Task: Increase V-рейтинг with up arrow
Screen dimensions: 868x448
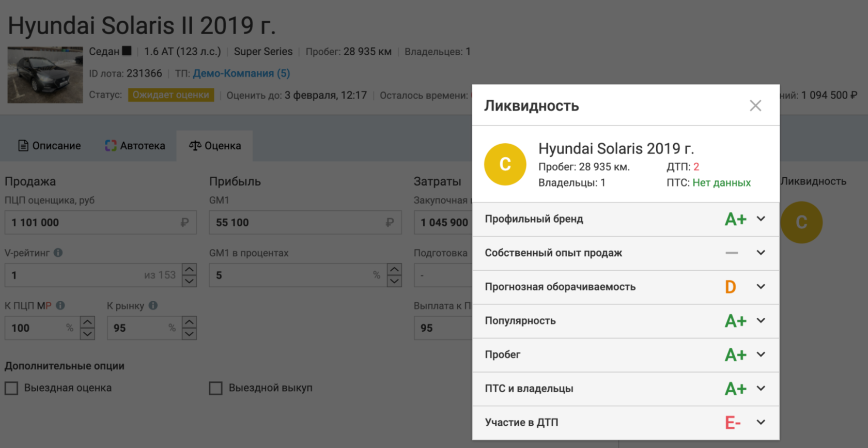Action: click(x=190, y=270)
